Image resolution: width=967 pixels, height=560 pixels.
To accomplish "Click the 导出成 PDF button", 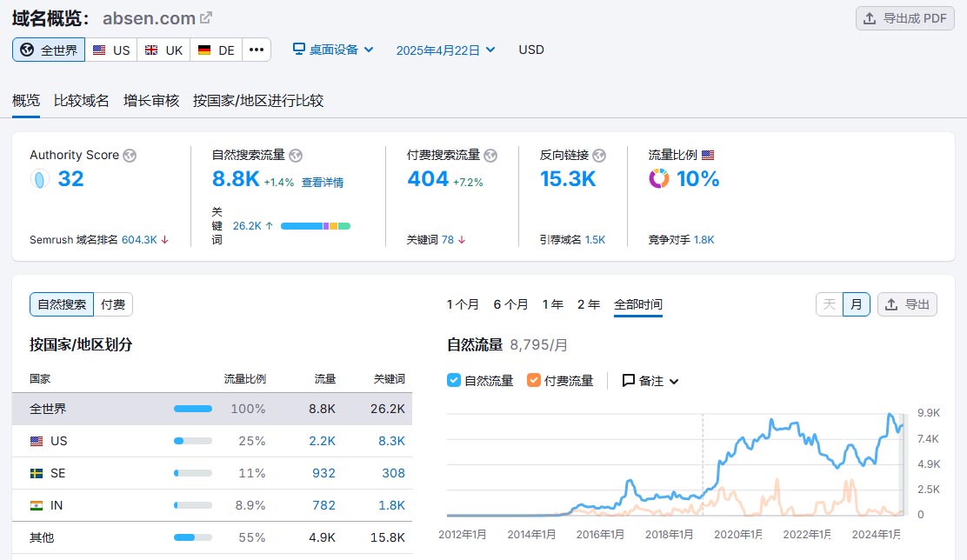I will point(904,18).
